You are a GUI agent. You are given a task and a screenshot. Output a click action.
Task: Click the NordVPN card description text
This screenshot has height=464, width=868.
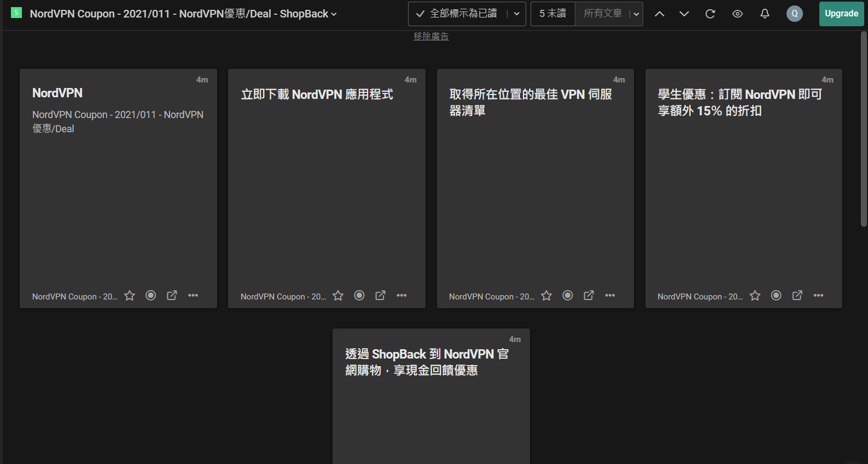click(x=118, y=122)
